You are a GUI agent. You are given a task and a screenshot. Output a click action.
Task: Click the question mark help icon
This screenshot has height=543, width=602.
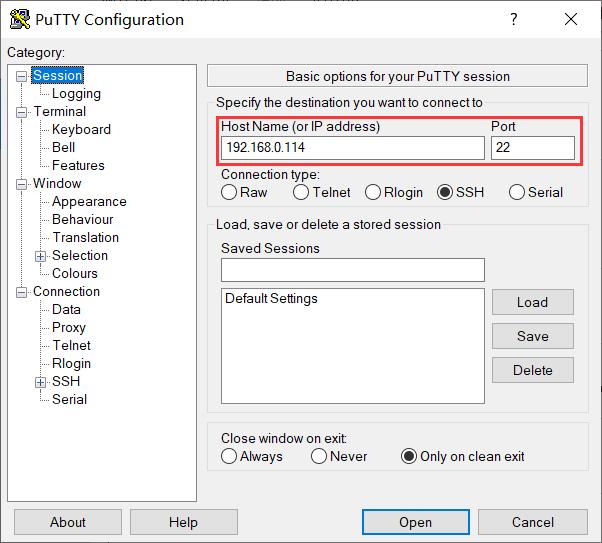point(514,19)
